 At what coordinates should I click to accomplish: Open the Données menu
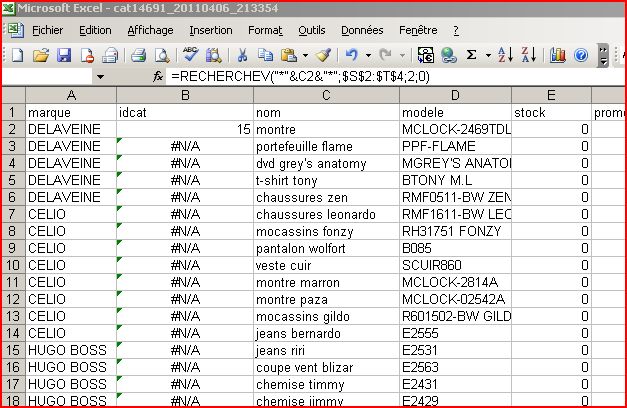tap(362, 30)
